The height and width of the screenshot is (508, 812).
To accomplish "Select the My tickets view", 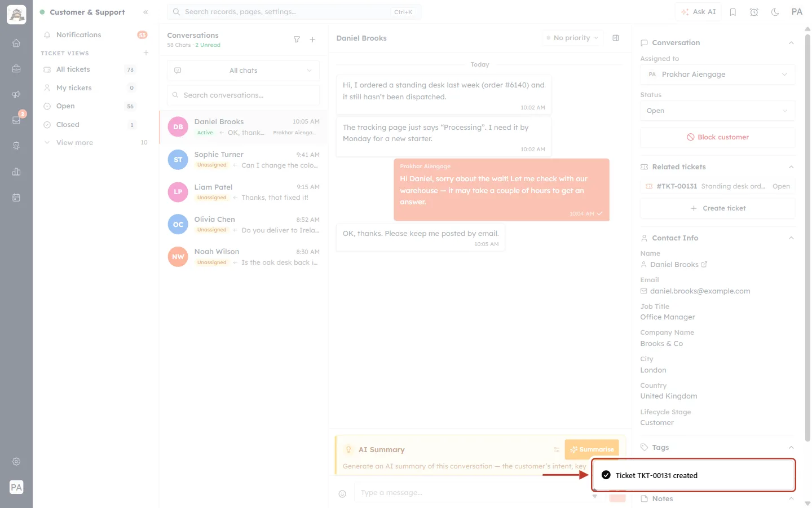I will (96, 88).
